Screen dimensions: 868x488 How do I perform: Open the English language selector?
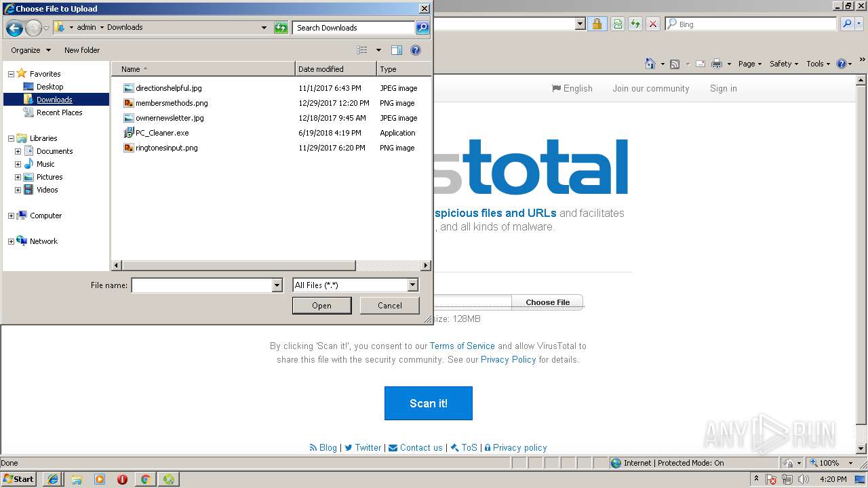click(x=572, y=89)
